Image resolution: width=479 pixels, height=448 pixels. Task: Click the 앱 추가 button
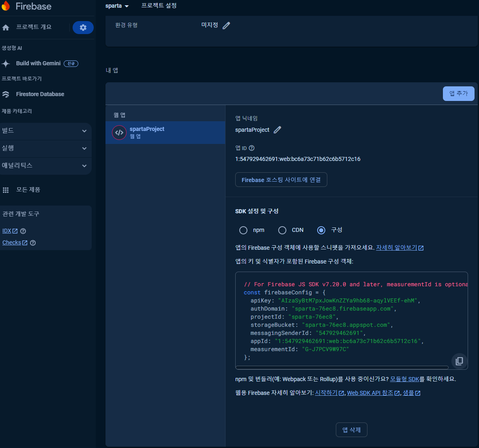pyautogui.click(x=459, y=93)
